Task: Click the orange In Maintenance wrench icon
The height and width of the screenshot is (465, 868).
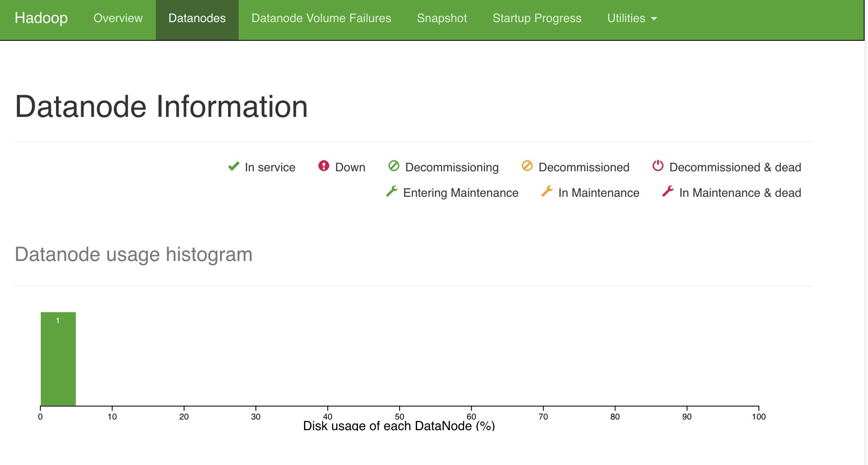Action: pos(547,191)
